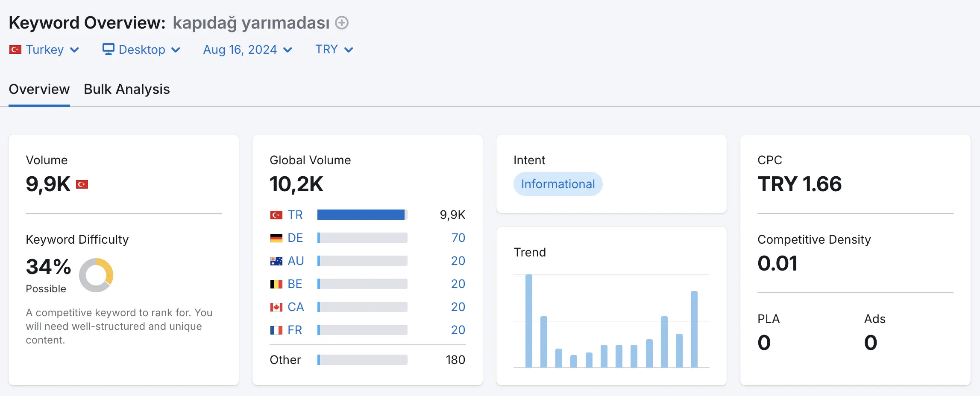Click the FR country code link
The height and width of the screenshot is (396, 980).
[x=295, y=330]
